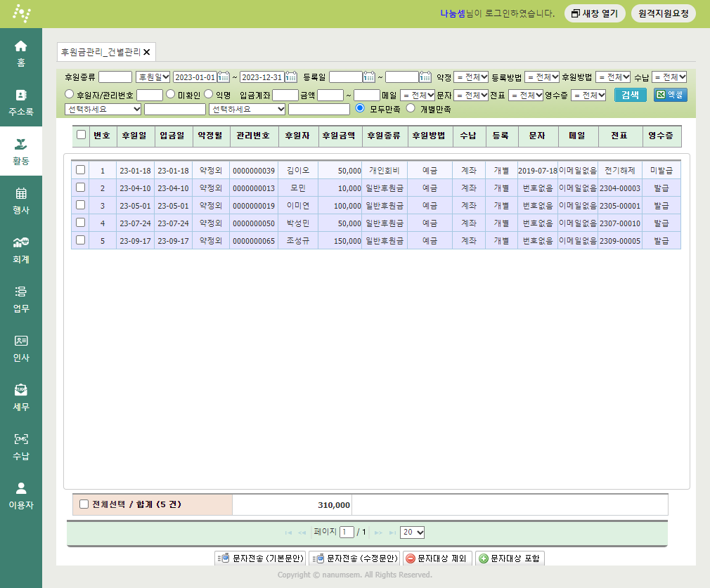This screenshot has width=710, height=588.
Task: Open calendar picker for 등록일 end field
Action: click(425, 77)
